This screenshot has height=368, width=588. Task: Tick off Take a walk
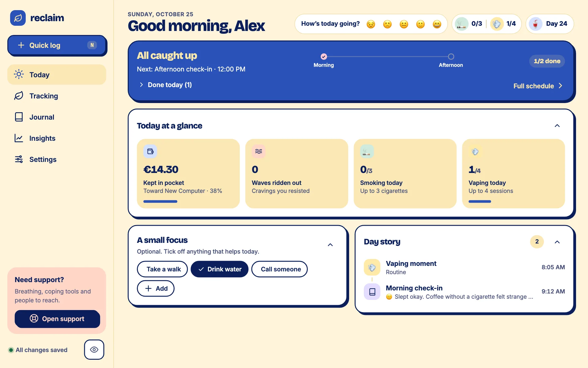162,269
